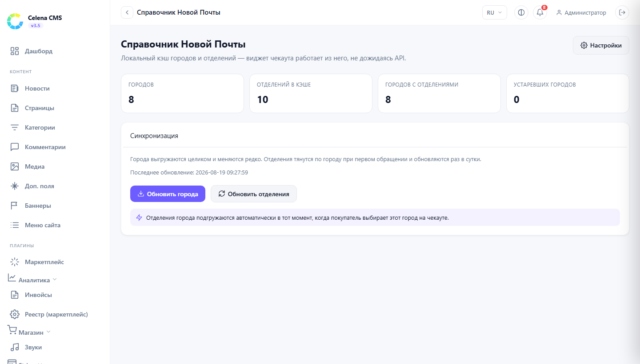Click the Обновить города button
Image resolution: width=640 pixels, height=364 pixels.
point(168,194)
